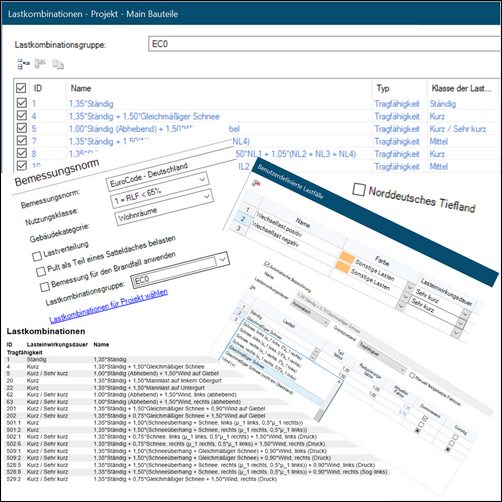Viewport: 502px width, 502px height.
Task: Open Sonstige Lasten dropdown for Wechsellast positiv
Action: 409,287
